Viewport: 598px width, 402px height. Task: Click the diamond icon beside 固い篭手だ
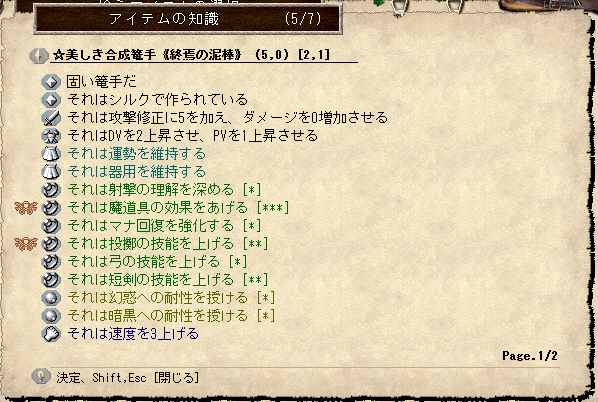pos(51,82)
